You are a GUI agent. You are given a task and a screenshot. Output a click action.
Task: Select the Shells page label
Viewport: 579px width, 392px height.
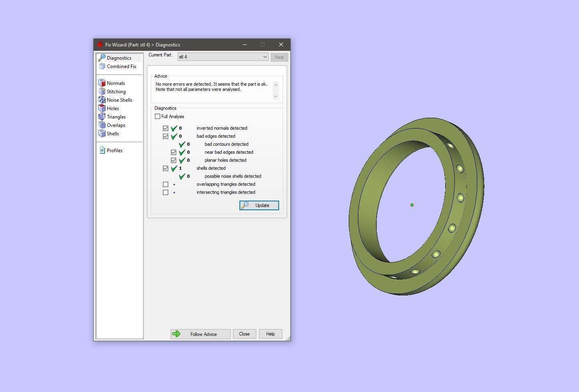point(113,134)
